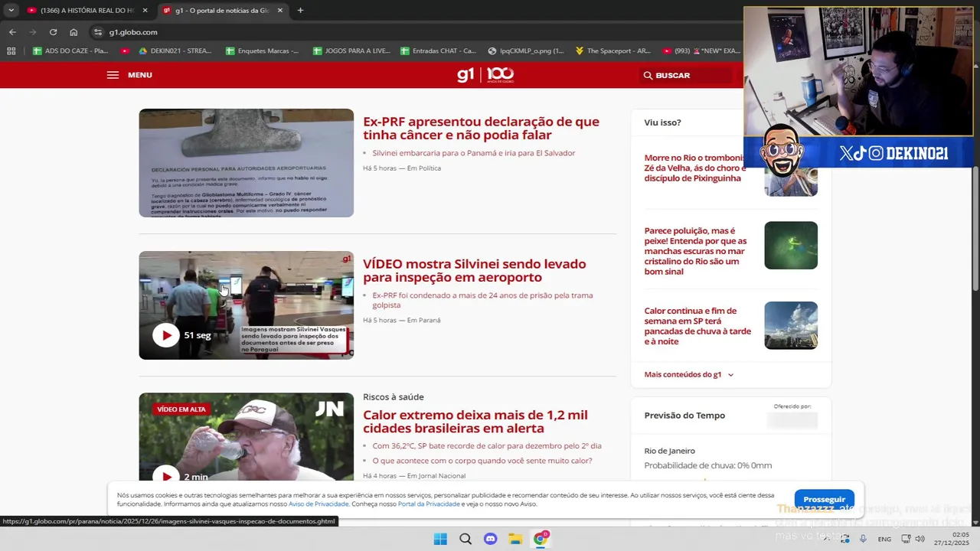The width and height of the screenshot is (980, 551).
Task: Open the Aviso de Privacidade link
Action: [318, 504]
